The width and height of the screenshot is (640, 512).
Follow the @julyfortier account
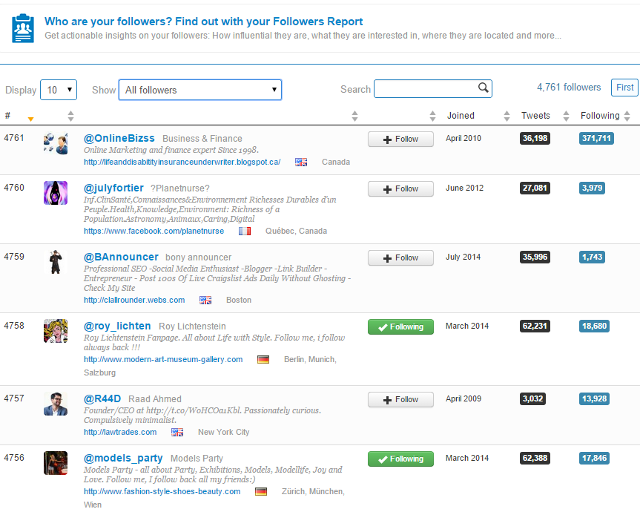401,189
